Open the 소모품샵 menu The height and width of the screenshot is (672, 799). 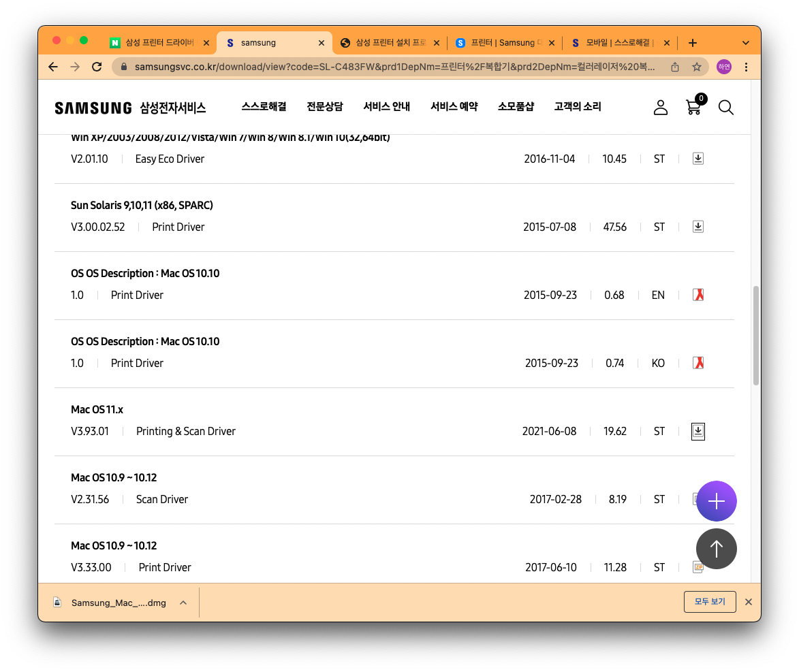(516, 106)
